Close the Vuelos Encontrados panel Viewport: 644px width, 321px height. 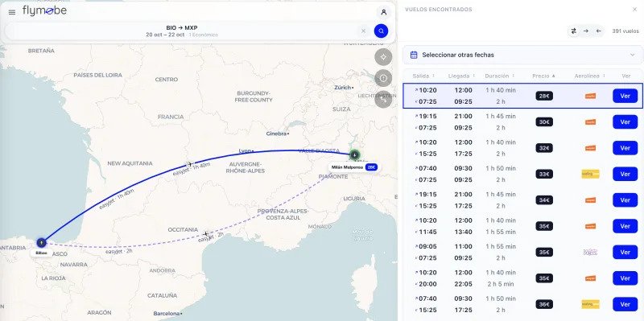[x=634, y=10]
